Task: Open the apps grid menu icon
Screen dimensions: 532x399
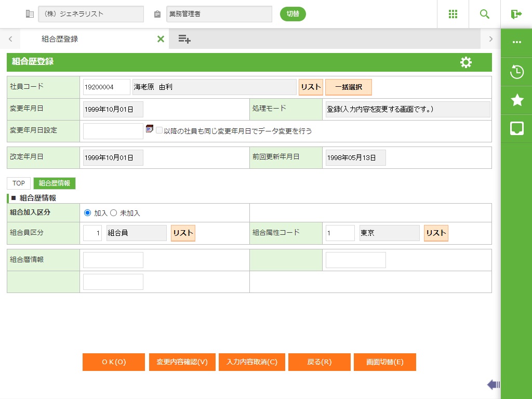Action: point(453,14)
